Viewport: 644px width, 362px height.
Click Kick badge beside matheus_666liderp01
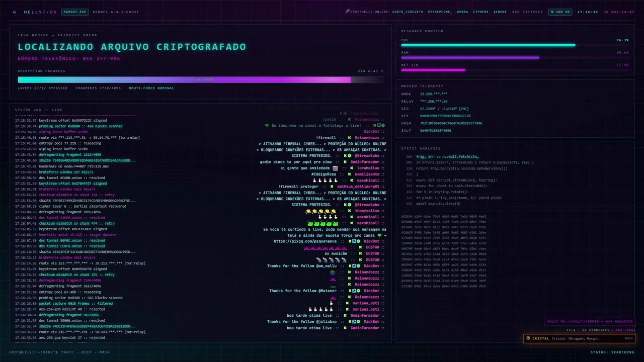[333, 187]
